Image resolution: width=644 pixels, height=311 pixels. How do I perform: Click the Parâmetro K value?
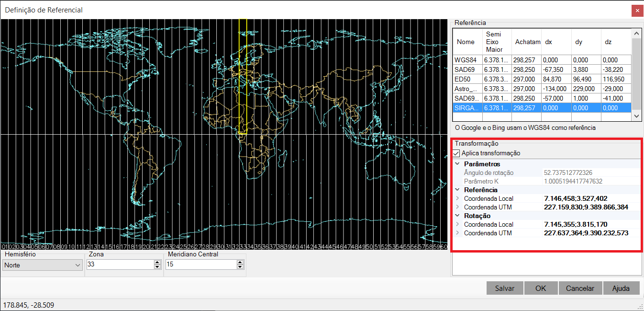coord(573,181)
